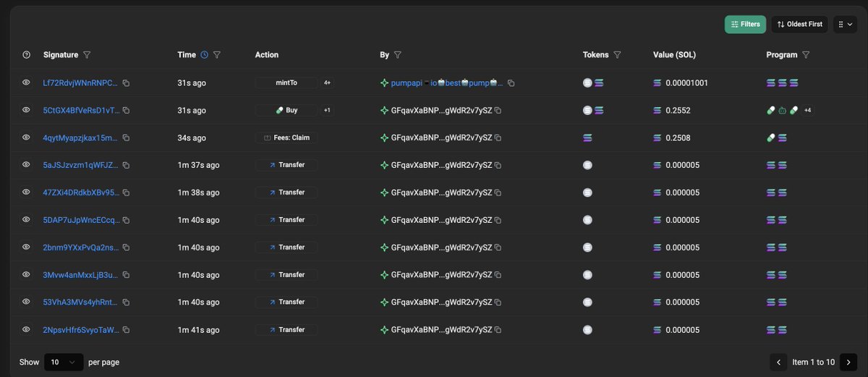
Task: Expand the 4+ extra actions badge
Action: (x=327, y=82)
